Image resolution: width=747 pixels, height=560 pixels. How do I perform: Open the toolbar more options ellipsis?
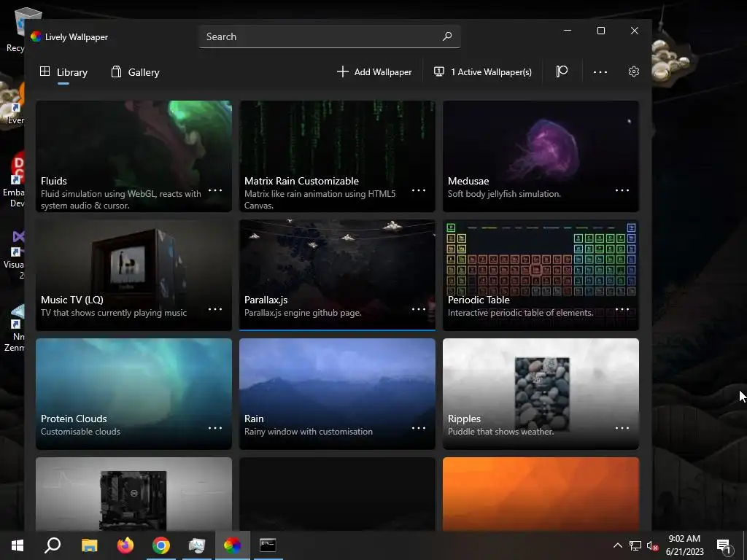pos(600,72)
